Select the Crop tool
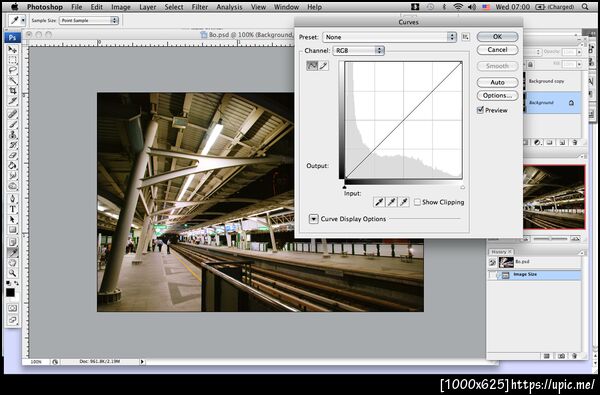 pos(13,91)
